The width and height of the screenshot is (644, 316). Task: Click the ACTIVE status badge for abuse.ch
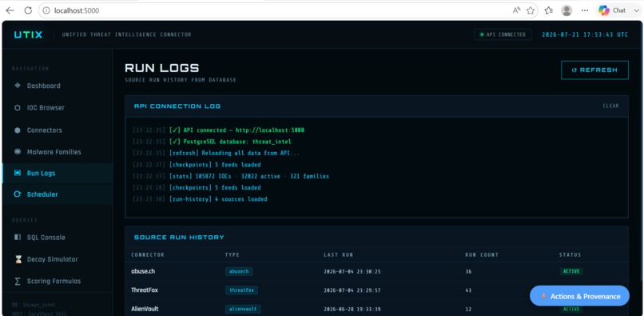[x=571, y=271]
